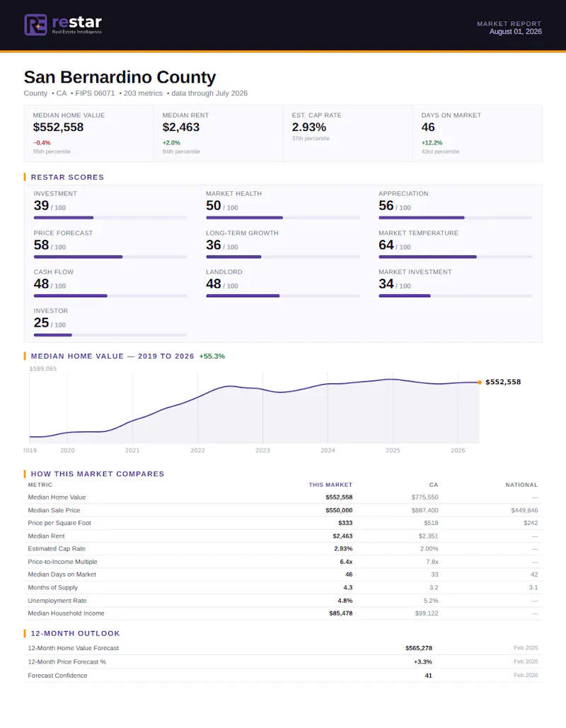Select the San Bernardino County title
The width and height of the screenshot is (566, 728).
pyautogui.click(x=120, y=77)
